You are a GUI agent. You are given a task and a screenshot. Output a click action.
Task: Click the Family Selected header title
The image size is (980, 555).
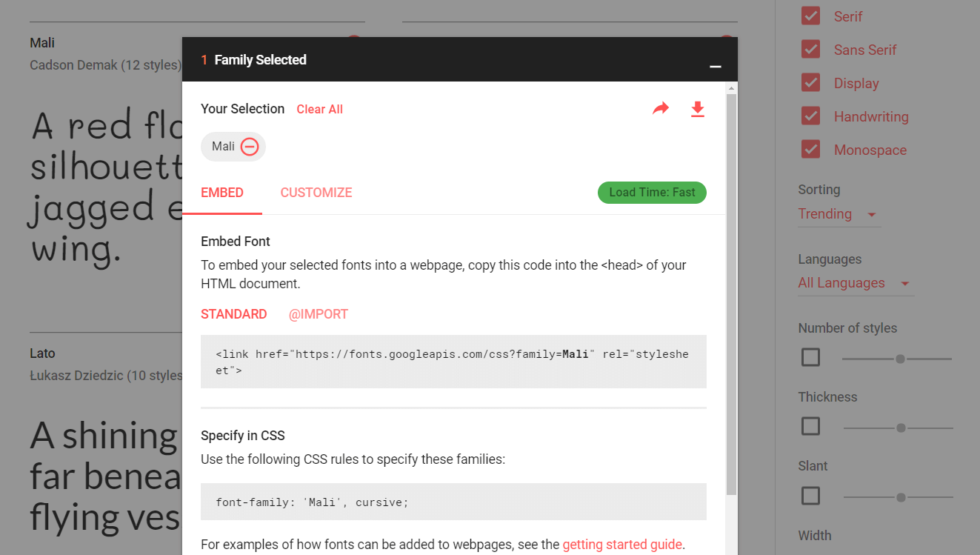coord(260,60)
